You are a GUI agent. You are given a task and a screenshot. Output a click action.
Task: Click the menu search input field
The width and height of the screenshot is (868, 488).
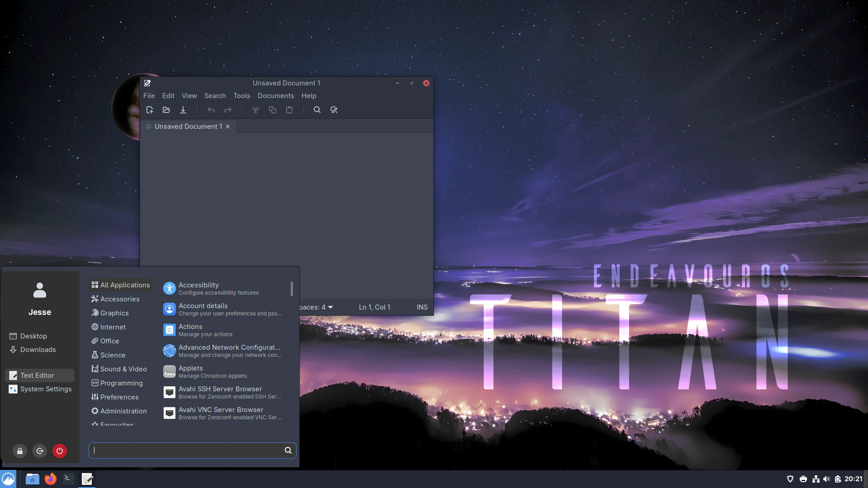click(188, 450)
